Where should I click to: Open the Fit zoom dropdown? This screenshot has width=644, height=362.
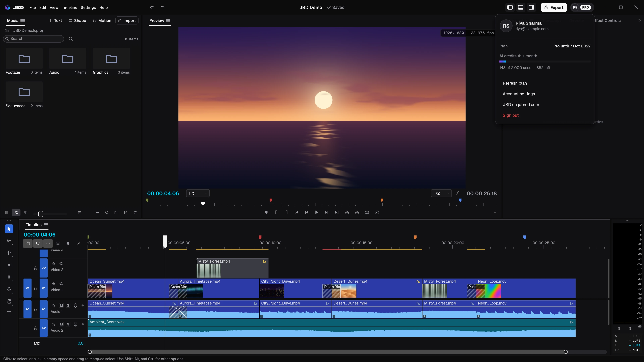point(198,193)
